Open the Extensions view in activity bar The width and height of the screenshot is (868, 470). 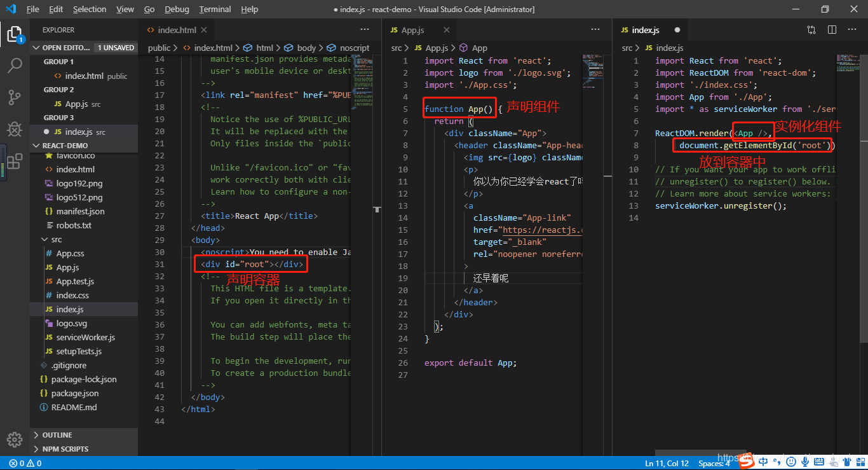pyautogui.click(x=15, y=161)
